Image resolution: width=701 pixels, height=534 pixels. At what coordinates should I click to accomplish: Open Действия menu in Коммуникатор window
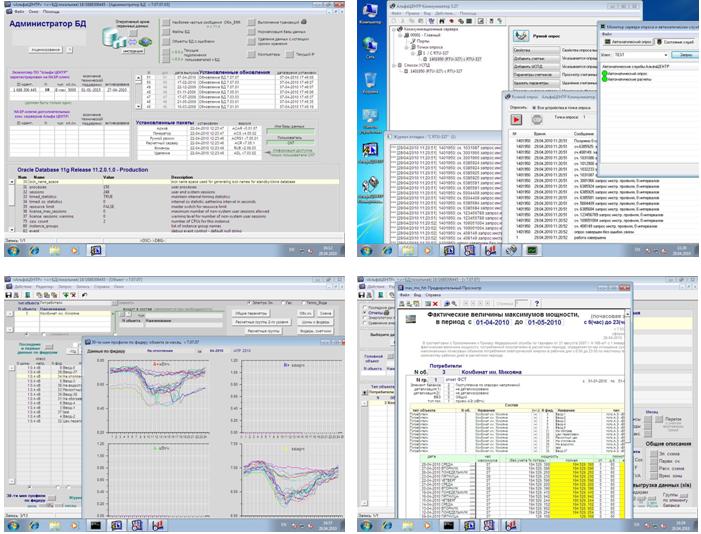pyautogui.click(x=444, y=13)
